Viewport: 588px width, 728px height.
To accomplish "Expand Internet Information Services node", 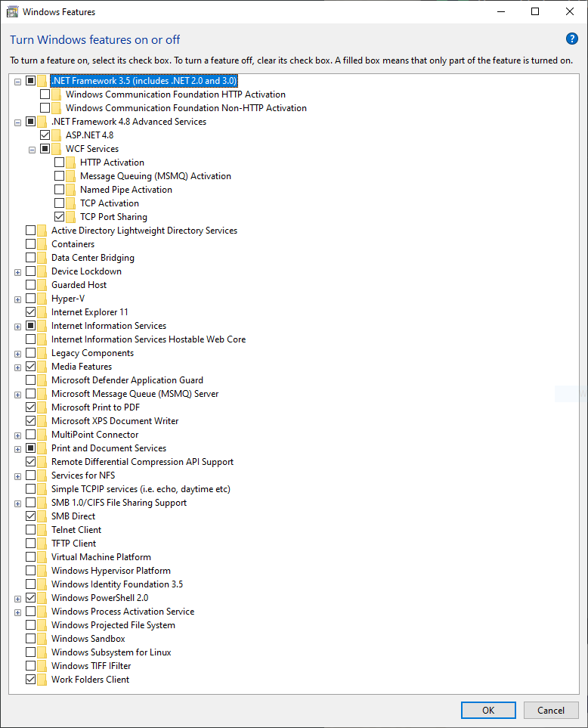I will (x=17, y=327).
